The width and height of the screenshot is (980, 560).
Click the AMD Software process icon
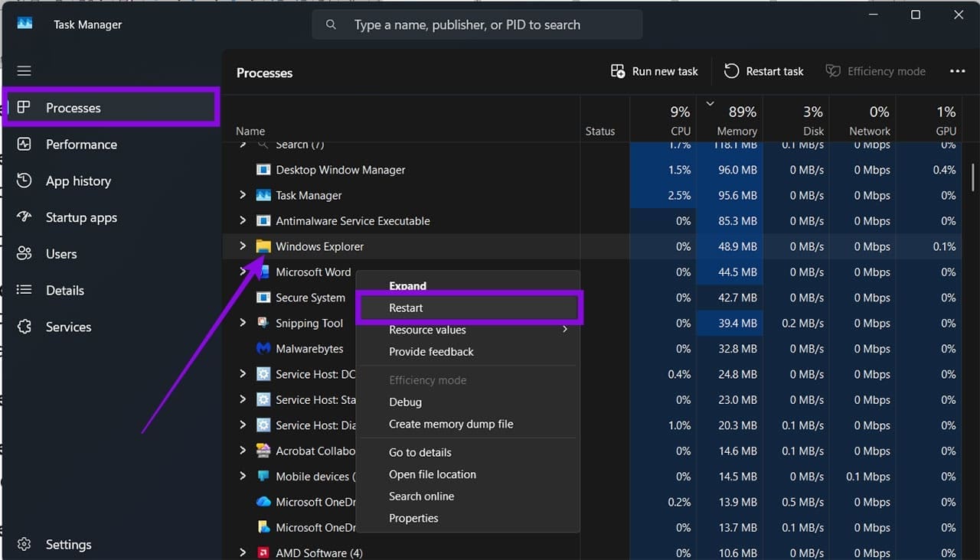(x=263, y=552)
